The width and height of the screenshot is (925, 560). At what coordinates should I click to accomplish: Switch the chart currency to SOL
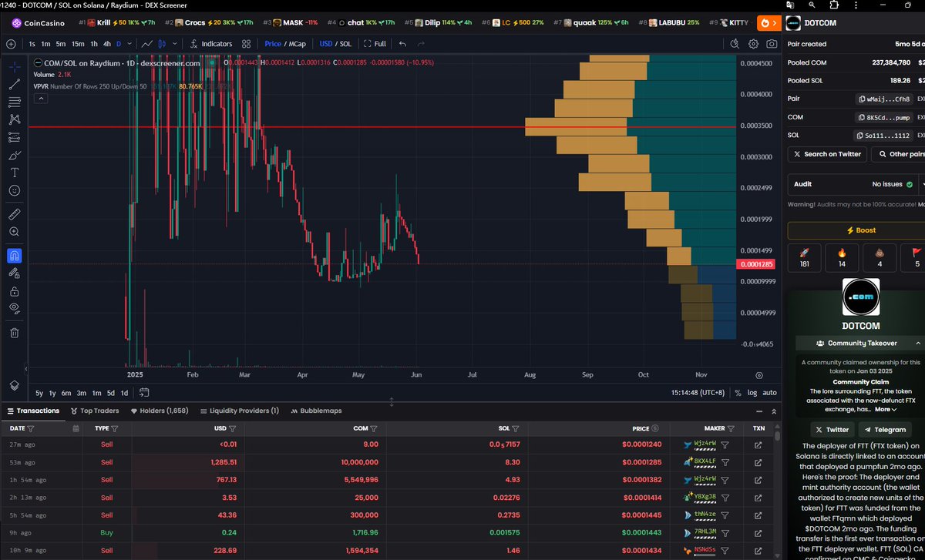[347, 44]
